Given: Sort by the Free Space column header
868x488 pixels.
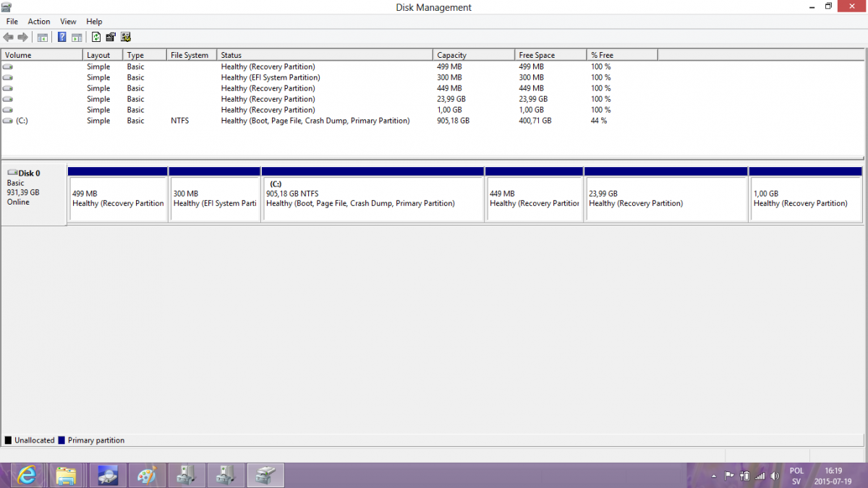Looking at the screenshot, I should (x=551, y=55).
